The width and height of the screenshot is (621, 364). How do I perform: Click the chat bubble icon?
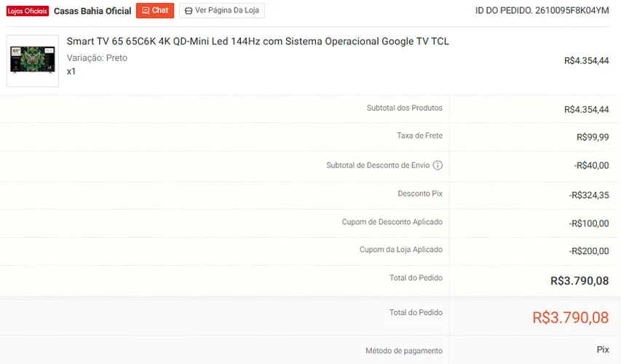coord(146,11)
